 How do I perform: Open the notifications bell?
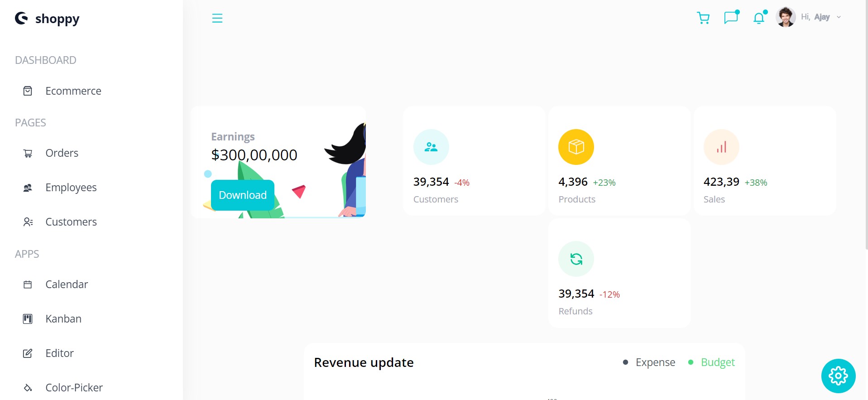point(758,18)
